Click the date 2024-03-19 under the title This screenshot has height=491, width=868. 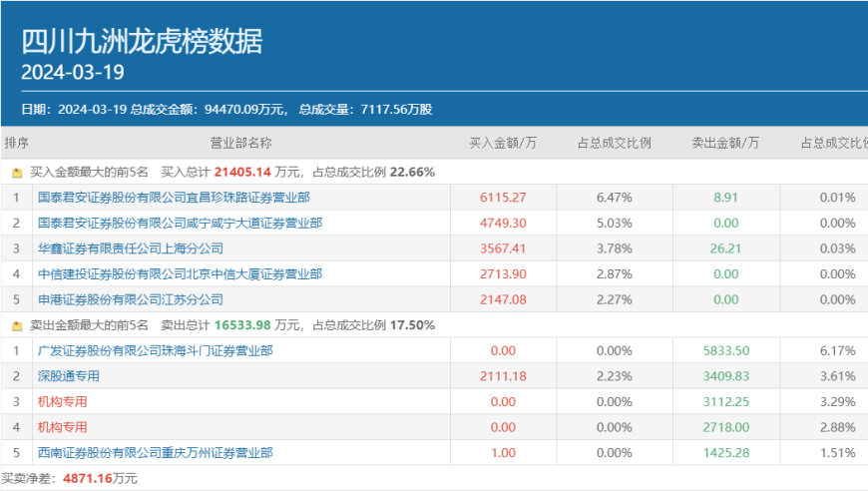[x=73, y=73]
